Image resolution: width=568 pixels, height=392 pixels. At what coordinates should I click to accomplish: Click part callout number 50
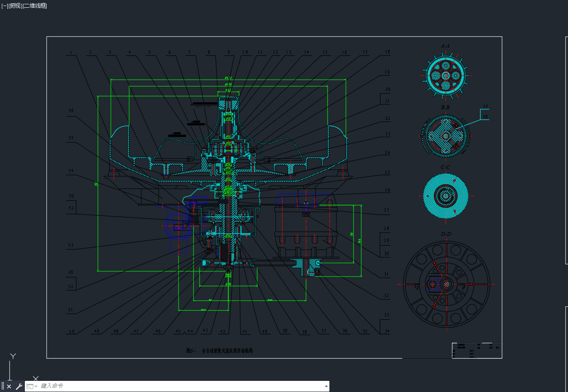pos(72,331)
